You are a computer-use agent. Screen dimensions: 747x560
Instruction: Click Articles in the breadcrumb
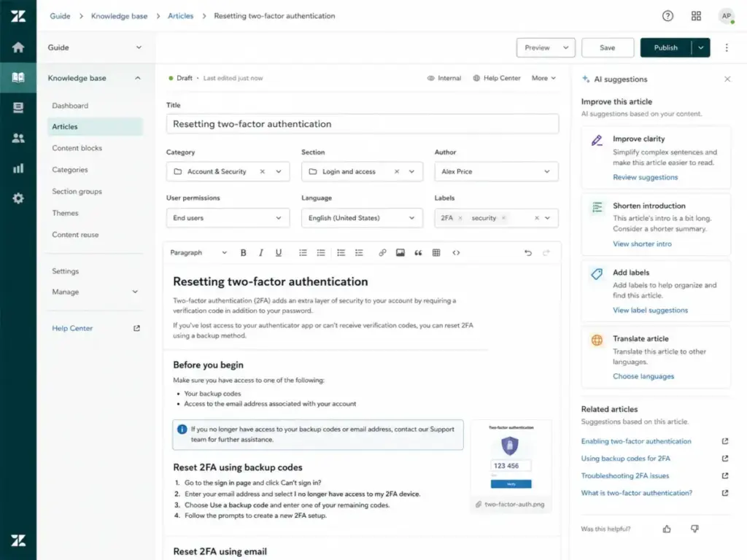(181, 16)
